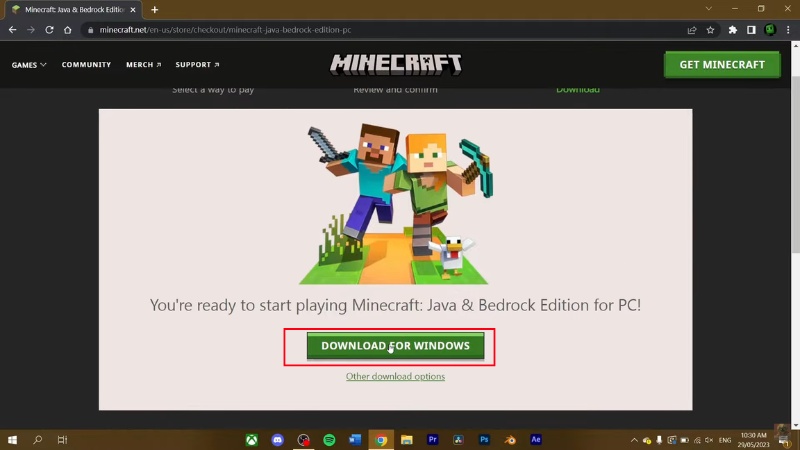Viewport: 800px width, 450px height.
Task: Expand the Games dropdown in the navigation
Action: 29,65
